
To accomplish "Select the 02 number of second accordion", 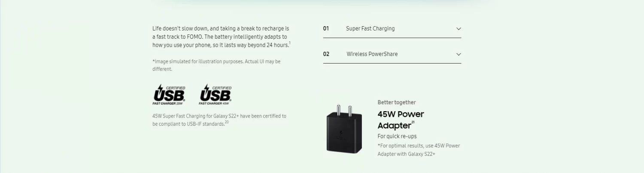I will pos(326,54).
